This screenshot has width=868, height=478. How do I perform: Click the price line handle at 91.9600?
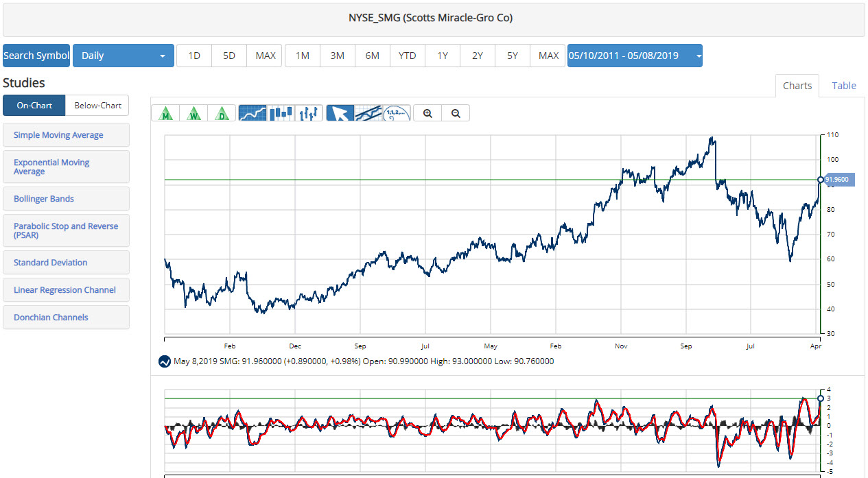click(821, 180)
